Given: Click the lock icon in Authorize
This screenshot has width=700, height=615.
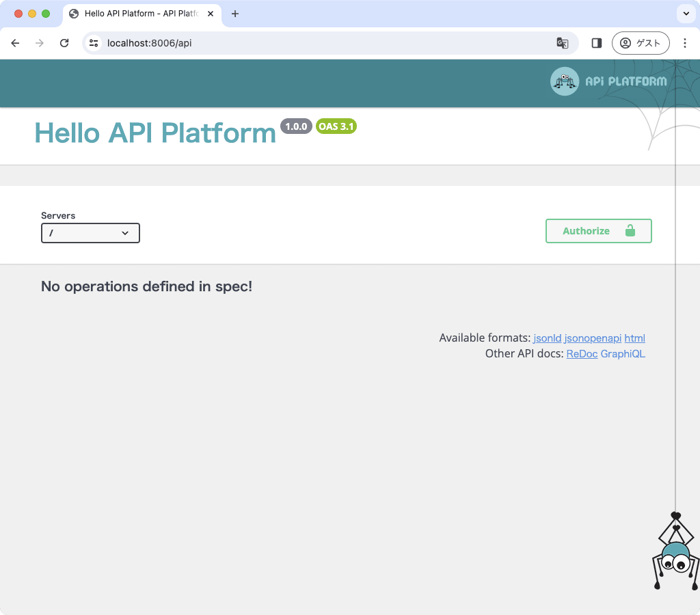Looking at the screenshot, I should pyautogui.click(x=630, y=231).
